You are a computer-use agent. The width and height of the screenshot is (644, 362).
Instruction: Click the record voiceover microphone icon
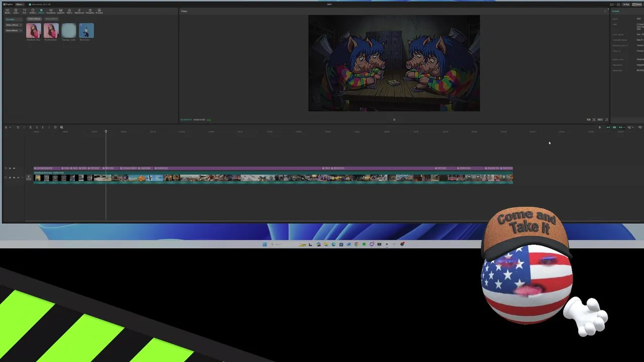click(x=600, y=127)
